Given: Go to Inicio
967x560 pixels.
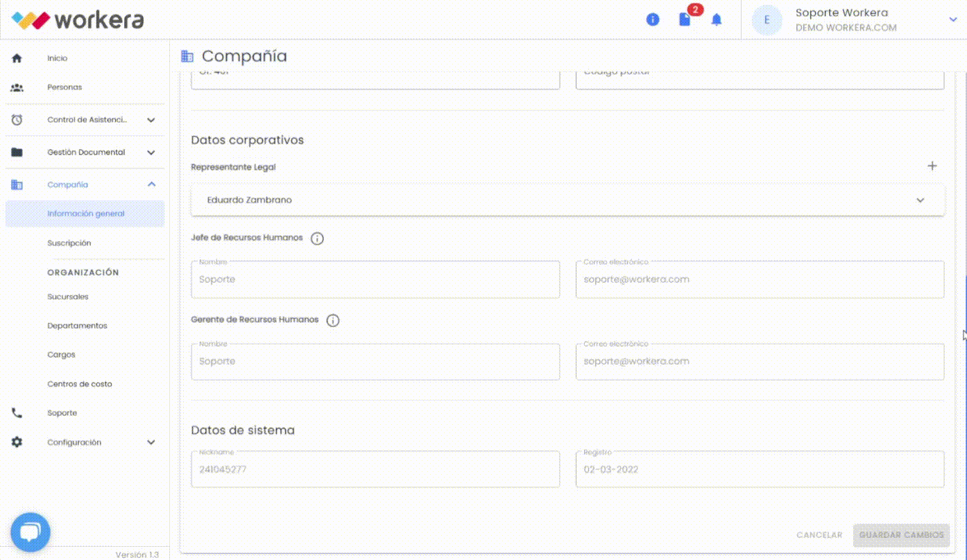Looking at the screenshot, I should (x=58, y=58).
